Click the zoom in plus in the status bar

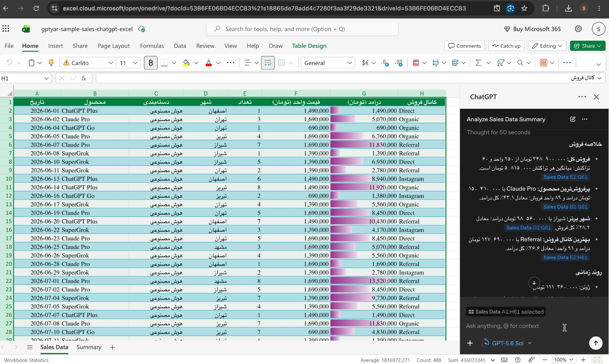(x=583, y=360)
